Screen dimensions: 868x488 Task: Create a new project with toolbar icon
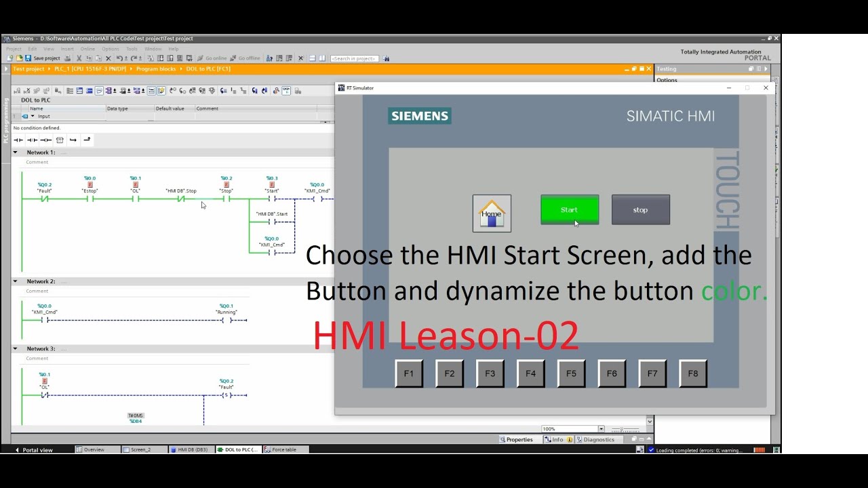pos(10,58)
